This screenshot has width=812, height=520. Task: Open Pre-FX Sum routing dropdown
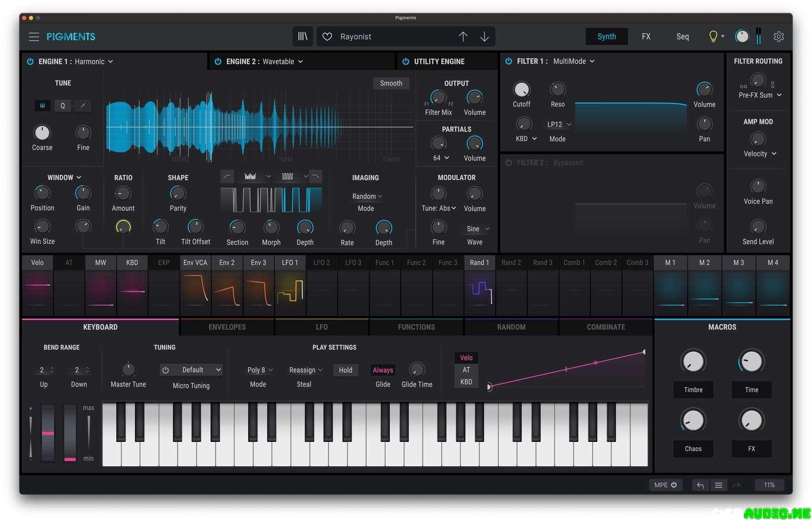760,95
